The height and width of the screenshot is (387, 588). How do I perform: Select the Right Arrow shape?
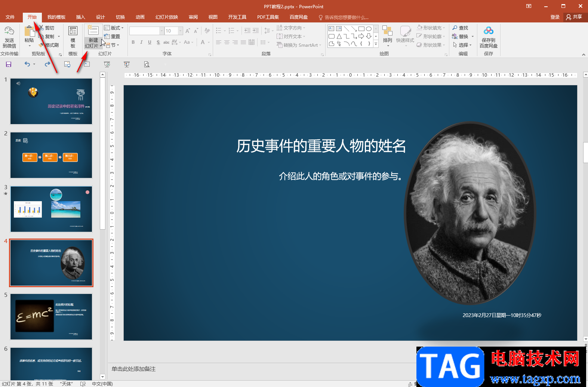361,36
